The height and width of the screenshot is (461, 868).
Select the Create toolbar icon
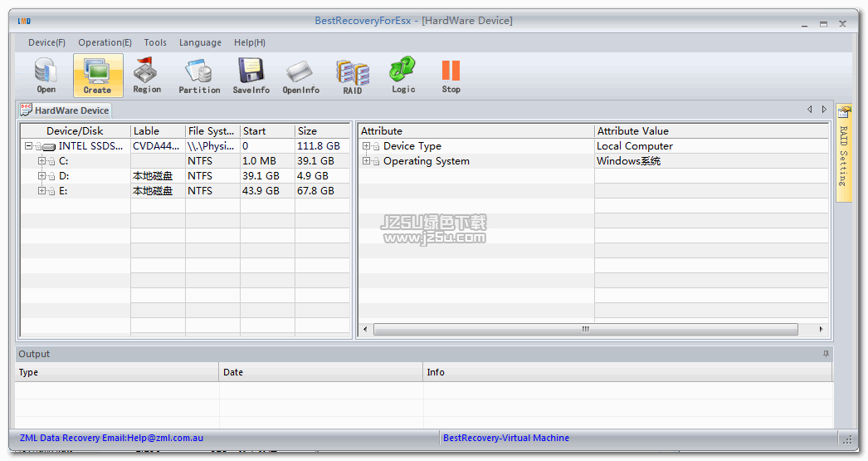[98, 76]
